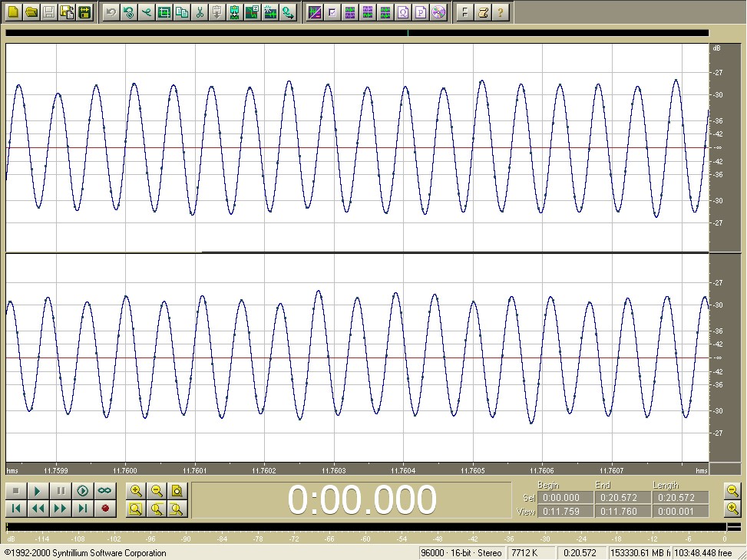
Task: Click the Undo arrow icon
Action: [111, 12]
